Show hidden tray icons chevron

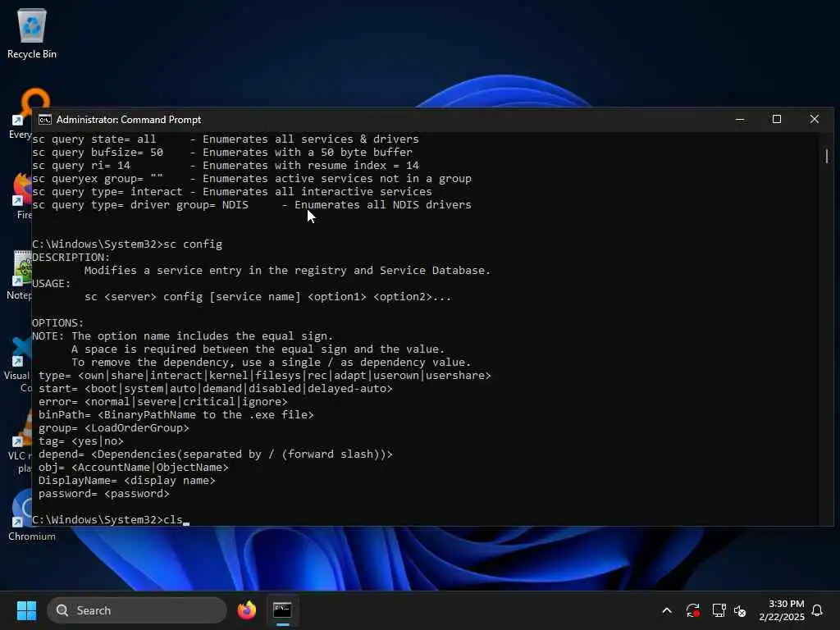tap(667, 610)
